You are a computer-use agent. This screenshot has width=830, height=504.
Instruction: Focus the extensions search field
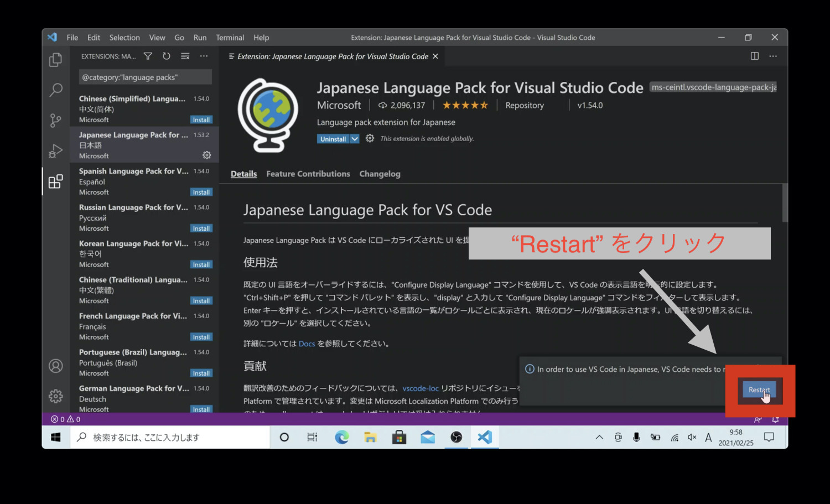145,77
